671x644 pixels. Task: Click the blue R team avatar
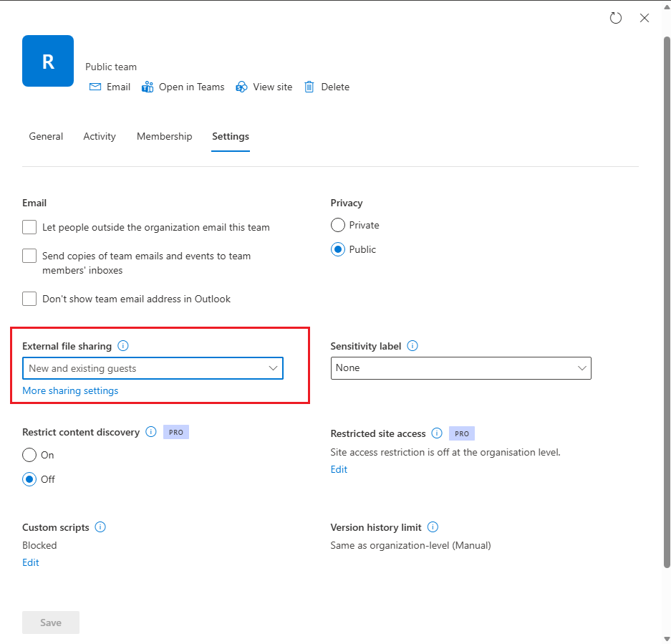coord(48,61)
